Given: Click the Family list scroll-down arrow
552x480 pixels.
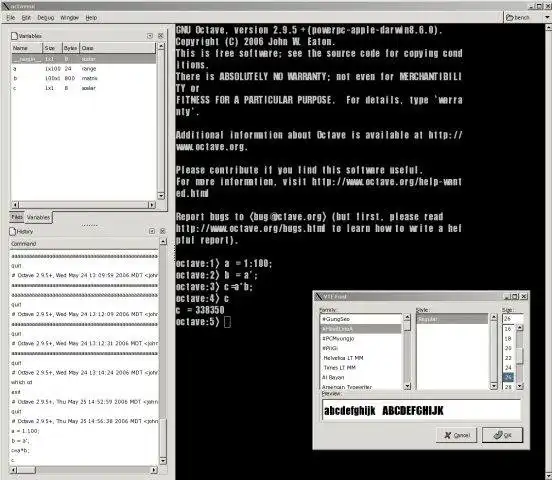Looking at the screenshot, I should 407,386.
